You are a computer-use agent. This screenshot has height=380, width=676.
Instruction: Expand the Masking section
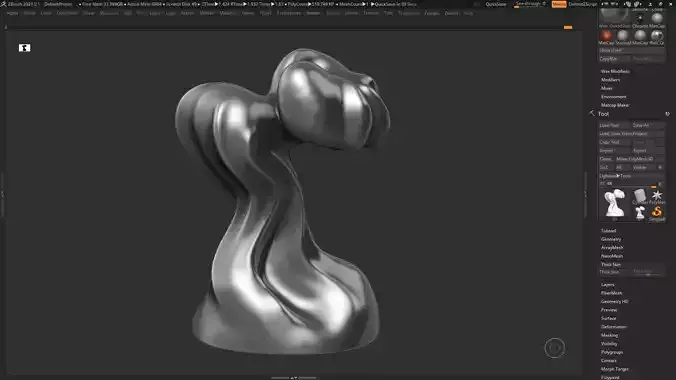click(609, 335)
